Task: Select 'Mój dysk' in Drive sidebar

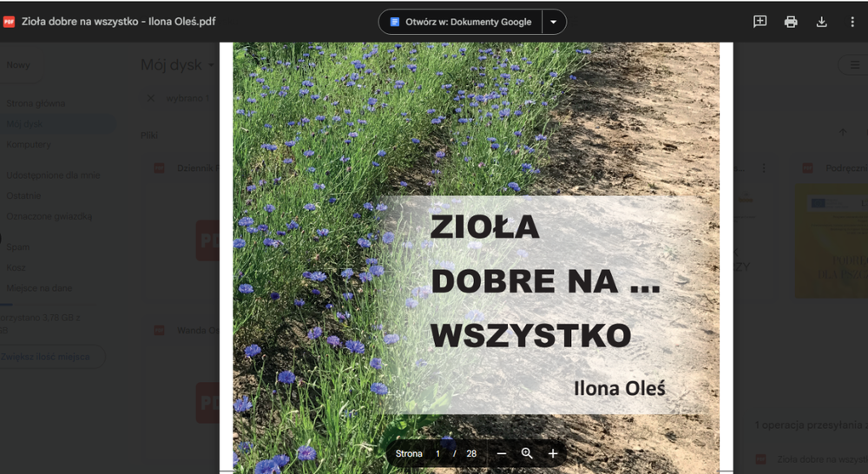Action: 24,124
